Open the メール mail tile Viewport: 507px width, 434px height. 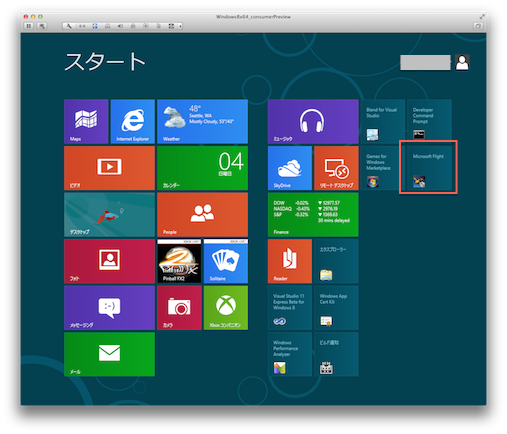tap(109, 354)
